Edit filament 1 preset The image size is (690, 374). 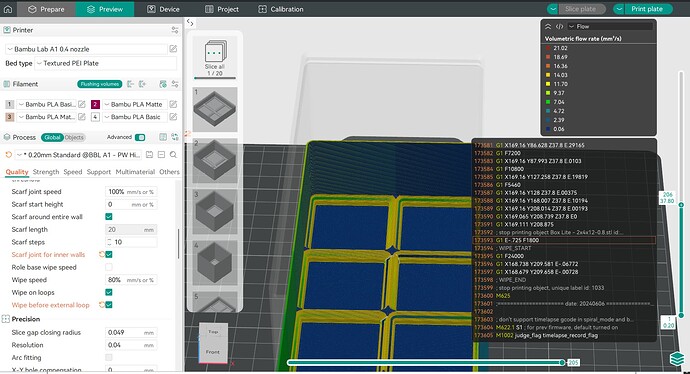[82, 104]
